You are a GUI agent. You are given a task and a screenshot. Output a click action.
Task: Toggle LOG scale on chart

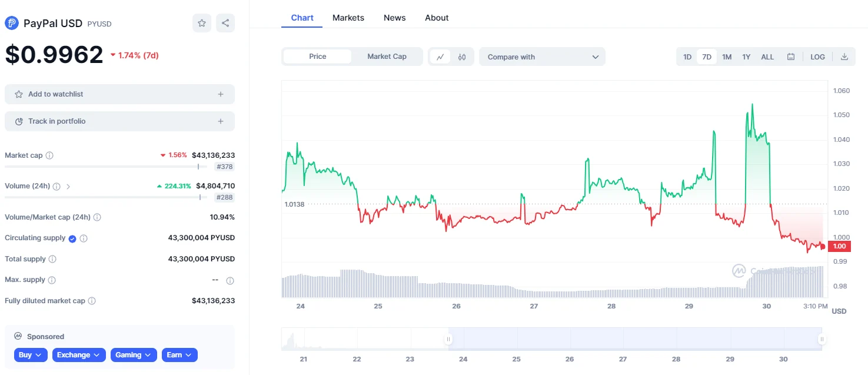pyautogui.click(x=817, y=57)
